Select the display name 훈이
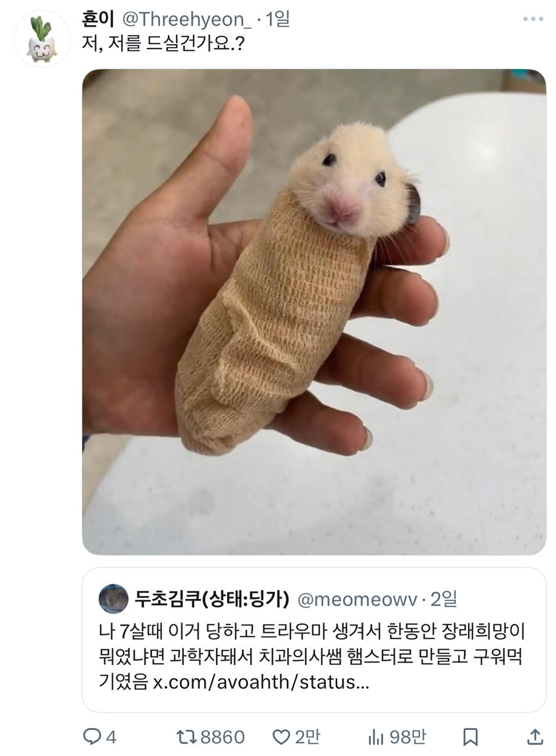556x756 pixels. tap(98, 19)
